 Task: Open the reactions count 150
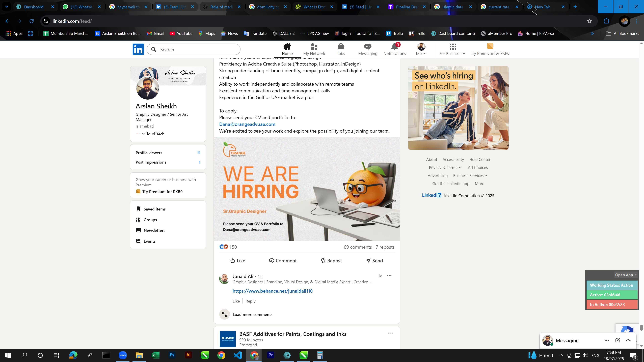(x=228, y=247)
